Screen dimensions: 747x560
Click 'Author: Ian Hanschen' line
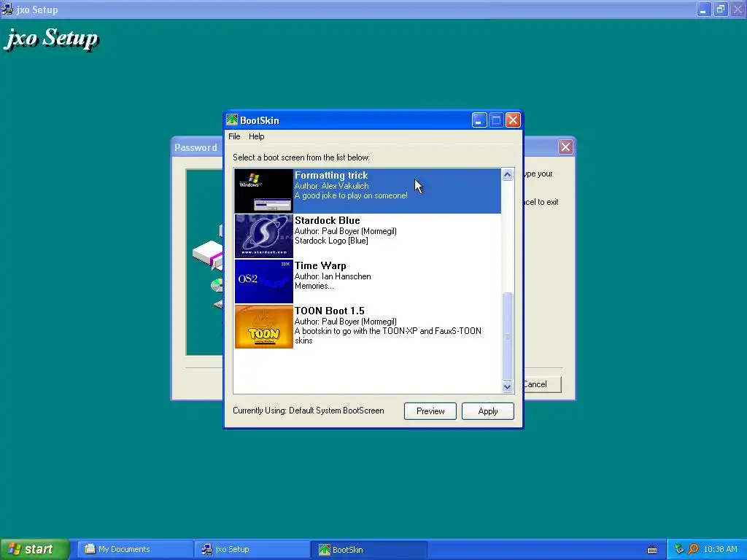(x=333, y=276)
